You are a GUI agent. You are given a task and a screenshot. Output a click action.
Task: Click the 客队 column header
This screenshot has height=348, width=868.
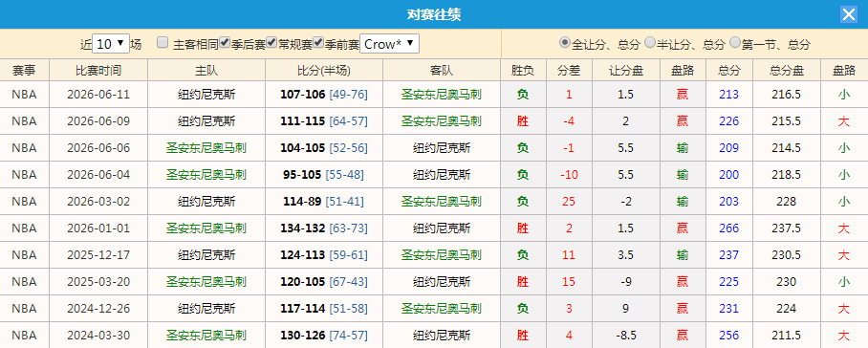pos(442,70)
